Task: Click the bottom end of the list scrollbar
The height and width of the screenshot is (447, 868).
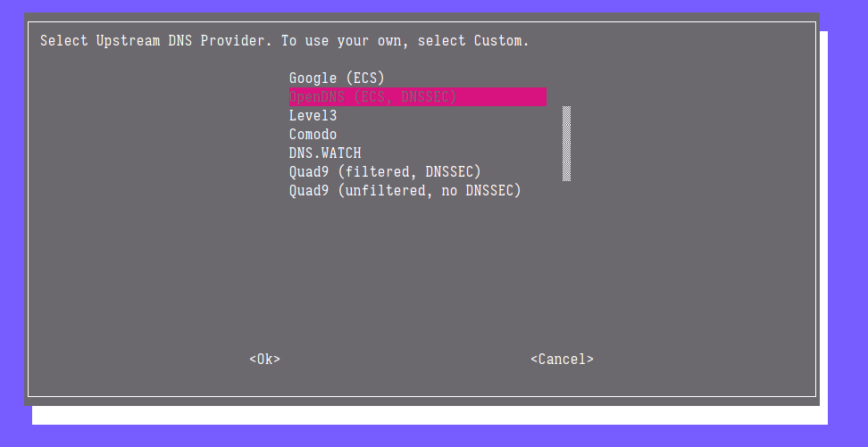Action: point(567,178)
